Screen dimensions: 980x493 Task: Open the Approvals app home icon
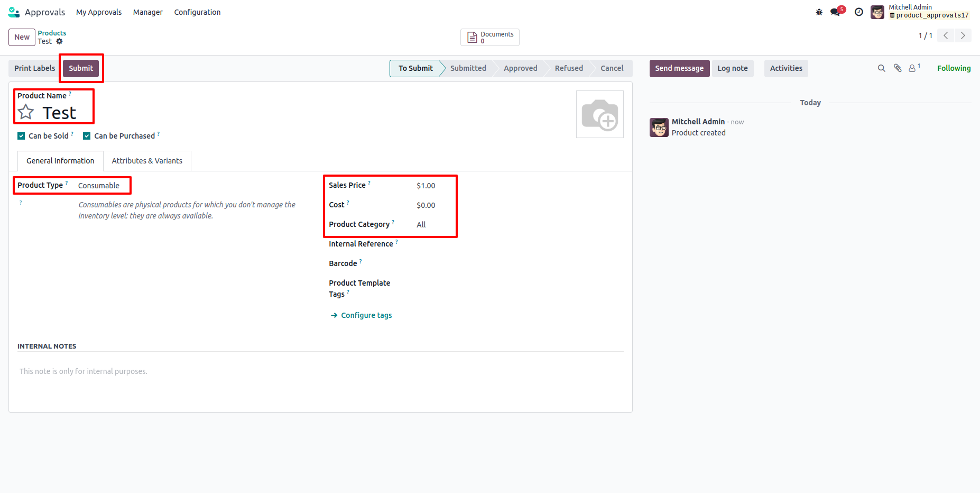click(x=14, y=12)
